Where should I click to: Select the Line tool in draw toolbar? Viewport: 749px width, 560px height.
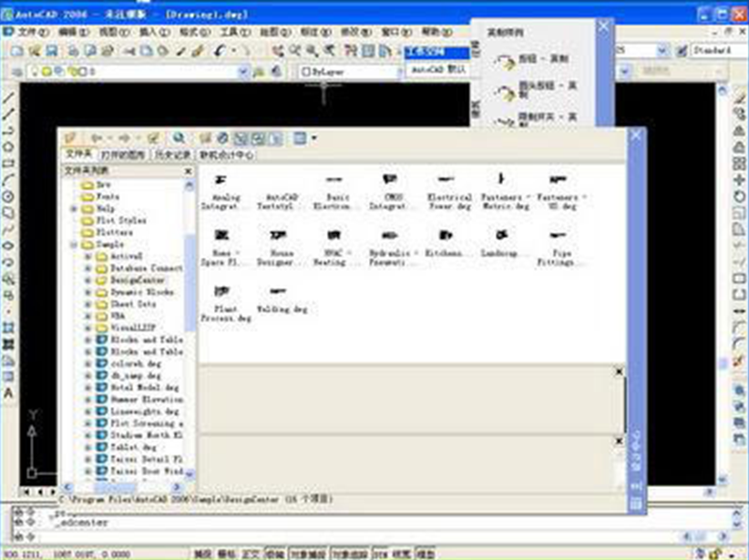click(8, 98)
